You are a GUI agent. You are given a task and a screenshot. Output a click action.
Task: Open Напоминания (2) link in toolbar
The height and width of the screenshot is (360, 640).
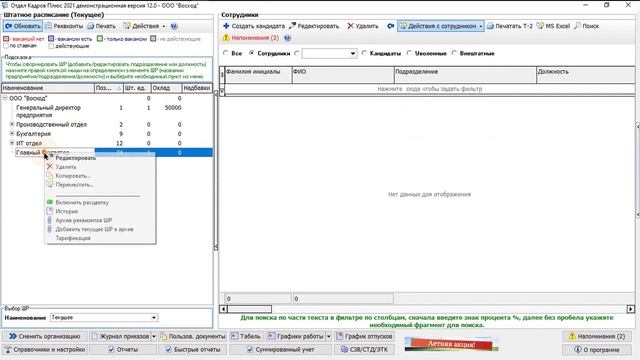[x=251, y=38]
